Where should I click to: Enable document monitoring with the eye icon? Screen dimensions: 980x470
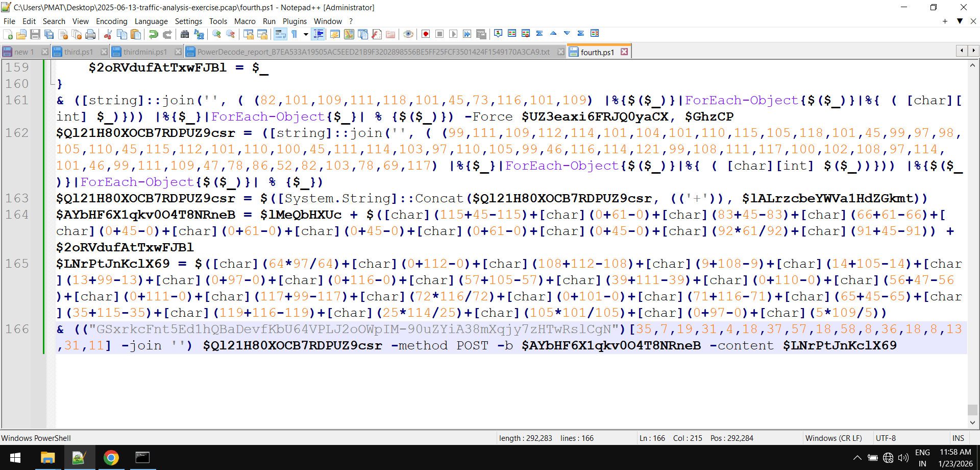(x=408, y=34)
